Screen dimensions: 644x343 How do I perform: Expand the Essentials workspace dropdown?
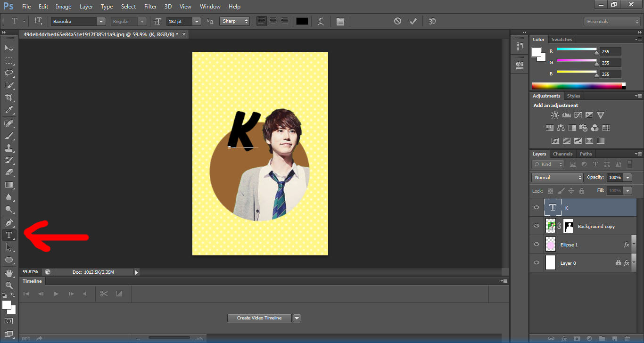point(612,22)
